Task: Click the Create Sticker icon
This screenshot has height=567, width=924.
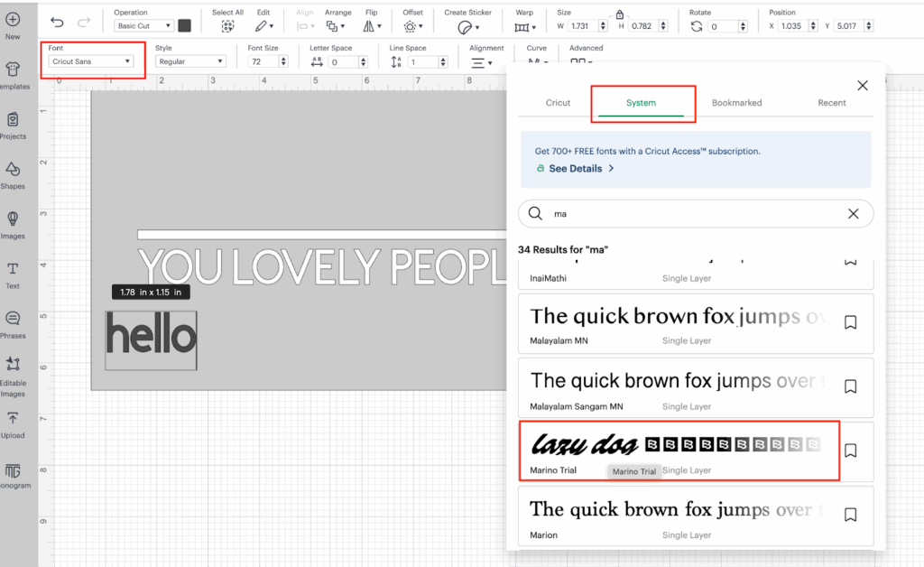Action: [x=466, y=27]
